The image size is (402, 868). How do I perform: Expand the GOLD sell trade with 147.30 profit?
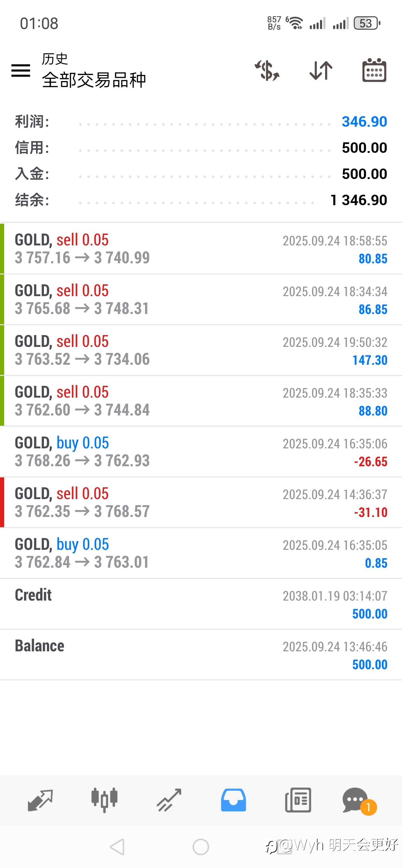point(201,350)
